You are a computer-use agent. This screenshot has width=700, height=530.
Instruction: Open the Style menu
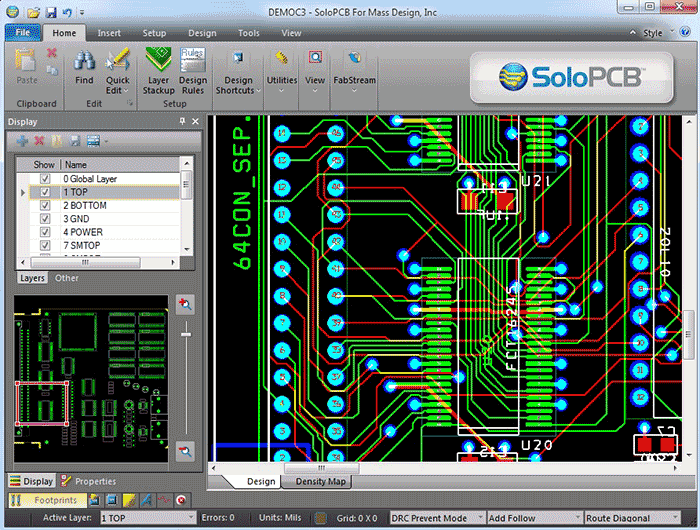[656, 33]
